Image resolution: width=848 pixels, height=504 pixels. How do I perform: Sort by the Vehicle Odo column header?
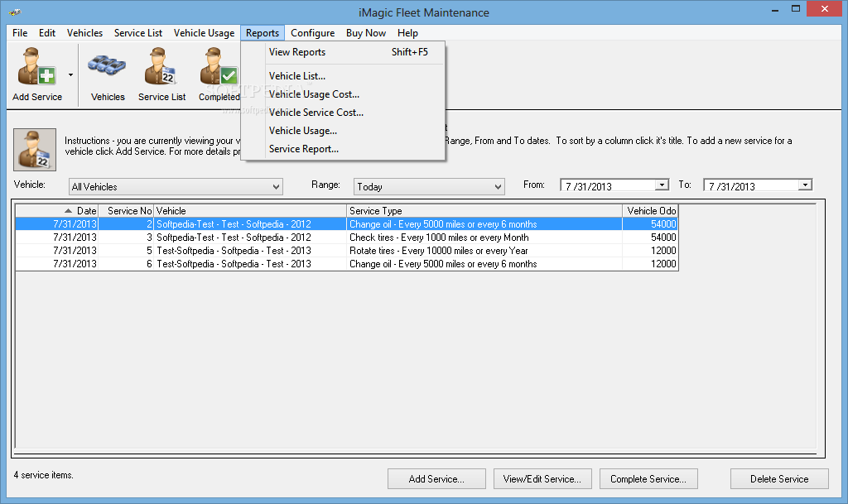coord(650,211)
